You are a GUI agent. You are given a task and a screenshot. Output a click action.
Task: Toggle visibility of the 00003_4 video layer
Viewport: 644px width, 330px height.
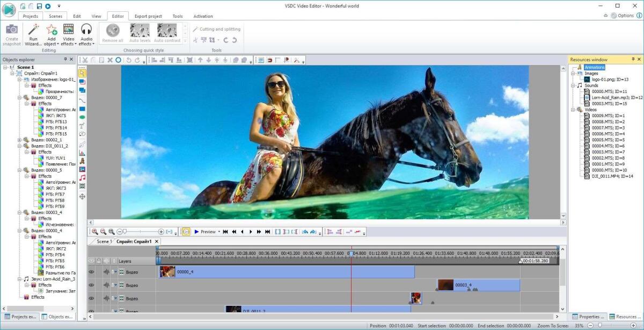click(91, 285)
